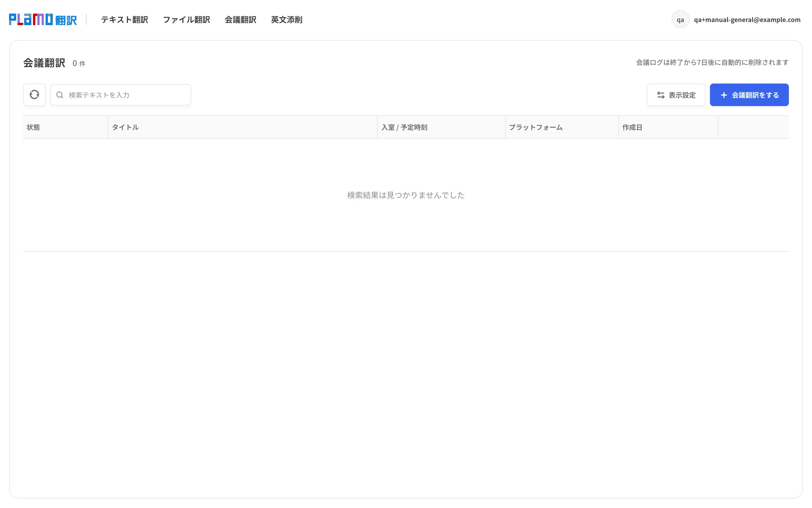The width and height of the screenshot is (812, 508).
Task: Open 表示設定 display settings
Action: click(676, 95)
